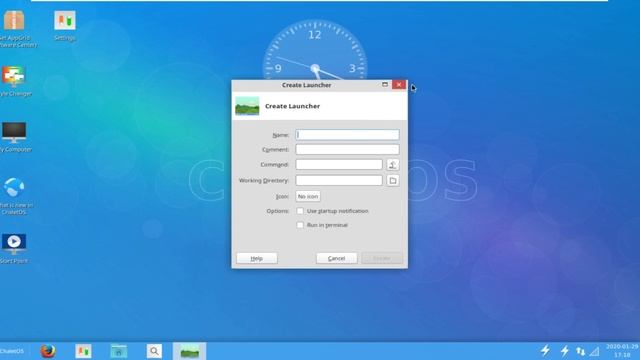Click the Working Directory text field
This screenshot has width=640, height=360.
coord(339,180)
